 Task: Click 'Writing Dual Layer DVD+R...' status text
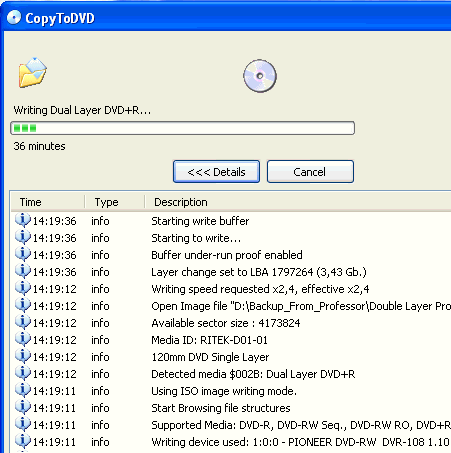tap(82, 110)
